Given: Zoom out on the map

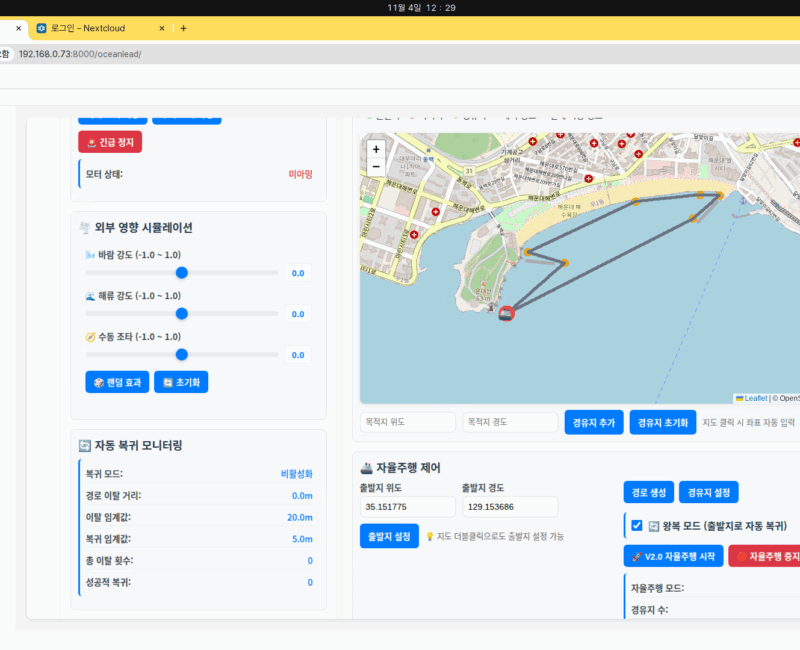Looking at the screenshot, I should (x=376, y=167).
